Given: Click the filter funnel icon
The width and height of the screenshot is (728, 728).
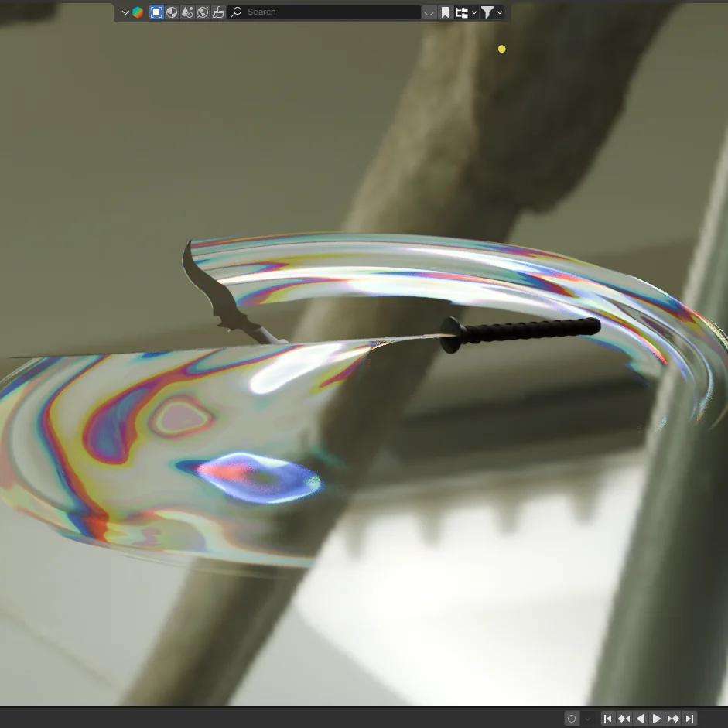Looking at the screenshot, I should [487, 12].
